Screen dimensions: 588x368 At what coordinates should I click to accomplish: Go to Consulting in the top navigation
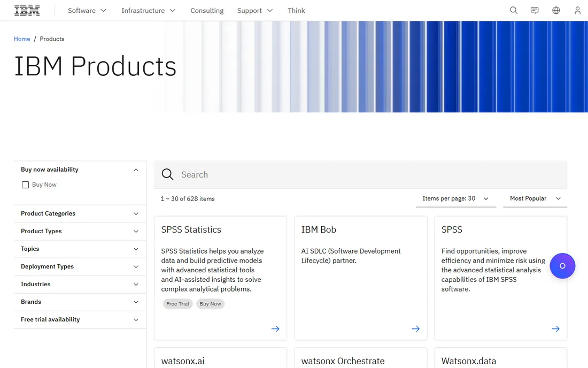point(207,11)
